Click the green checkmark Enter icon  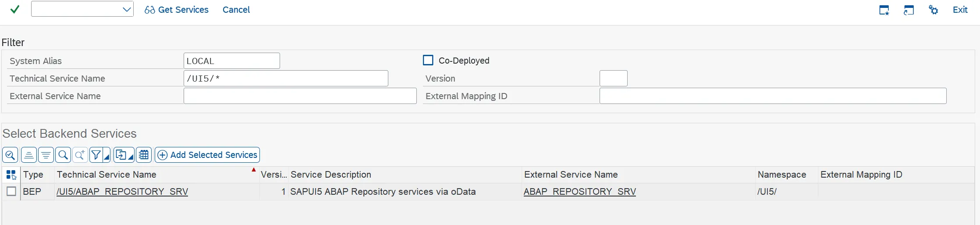pyautogui.click(x=14, y=9)
